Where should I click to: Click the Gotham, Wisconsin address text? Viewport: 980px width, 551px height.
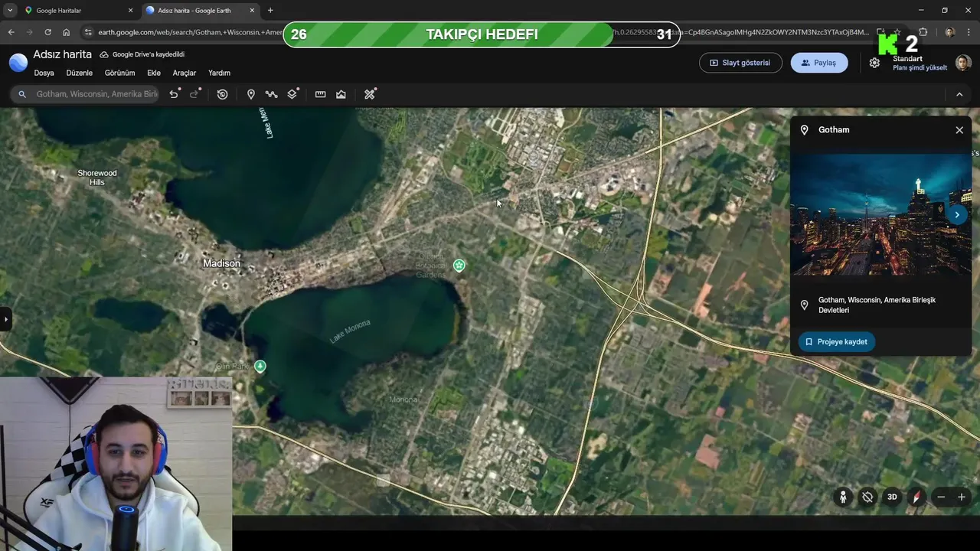877,305
